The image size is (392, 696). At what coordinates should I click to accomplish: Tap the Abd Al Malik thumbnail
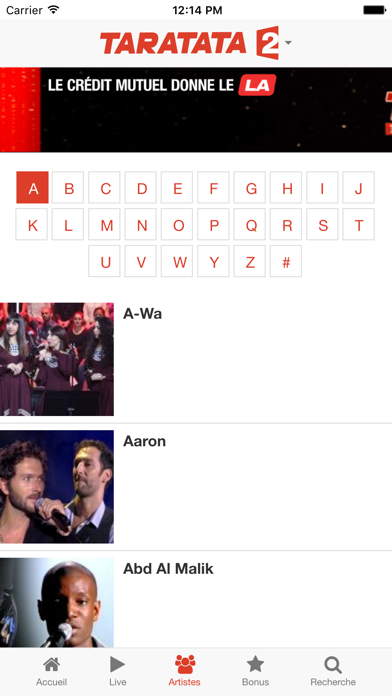57,602
